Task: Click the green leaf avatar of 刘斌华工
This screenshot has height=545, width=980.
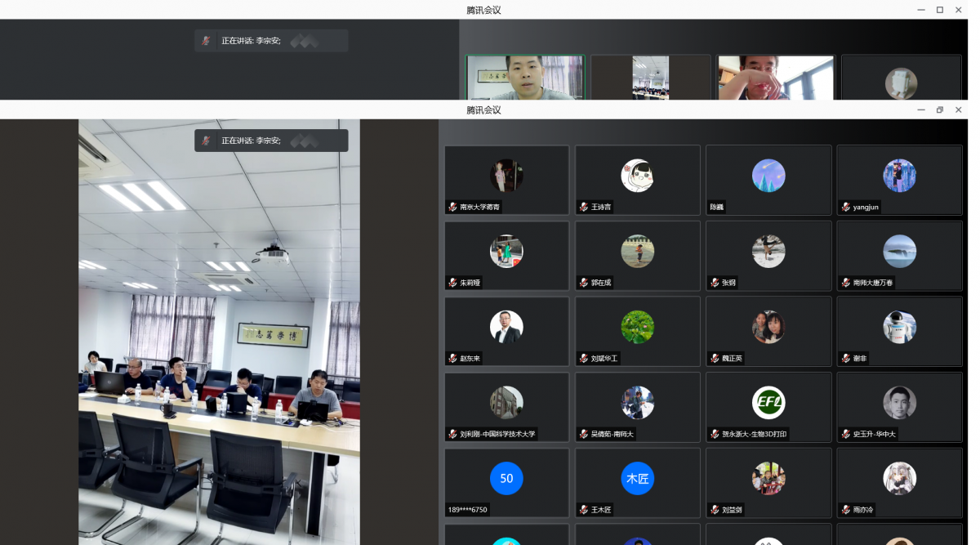Action: click(638, 327)
